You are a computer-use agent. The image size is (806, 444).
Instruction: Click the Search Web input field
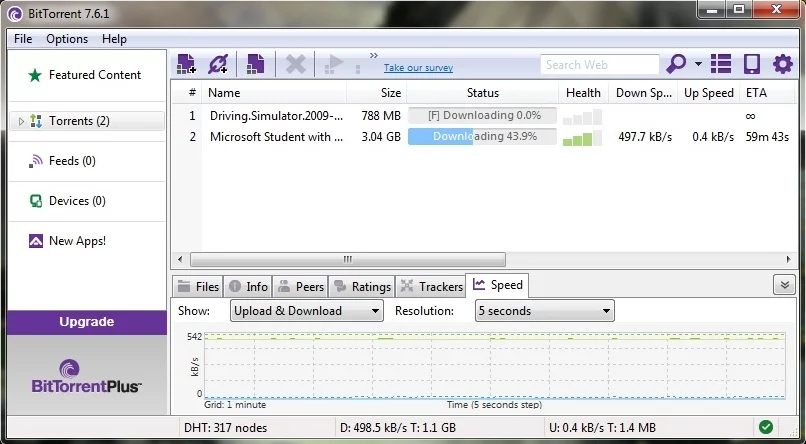click(599, 64)
